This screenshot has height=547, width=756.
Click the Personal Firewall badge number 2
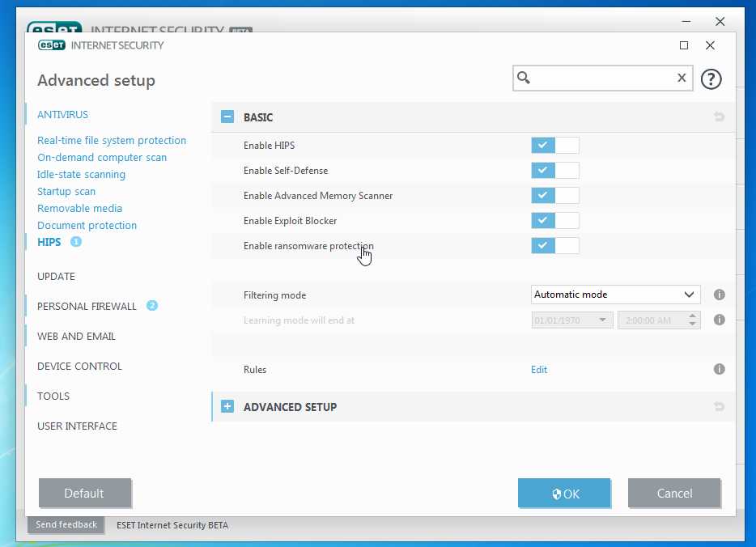point(152,306)
